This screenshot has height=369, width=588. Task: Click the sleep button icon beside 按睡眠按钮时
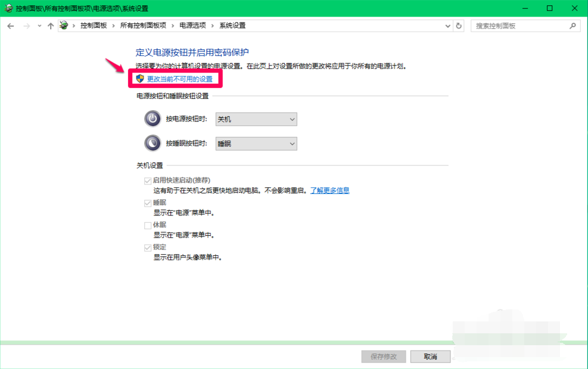click(153, 143)
